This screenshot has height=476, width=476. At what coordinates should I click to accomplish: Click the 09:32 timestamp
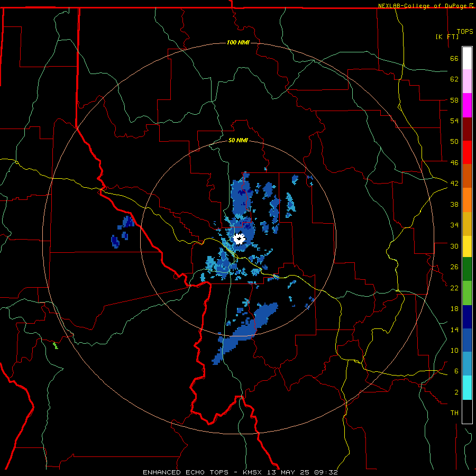tap(326, 472)
